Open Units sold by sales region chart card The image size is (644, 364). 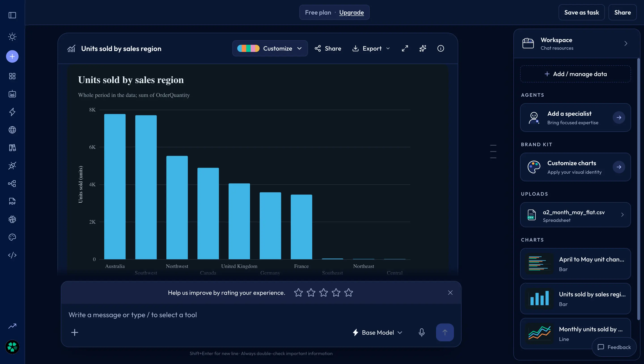(x=575, y=299)
